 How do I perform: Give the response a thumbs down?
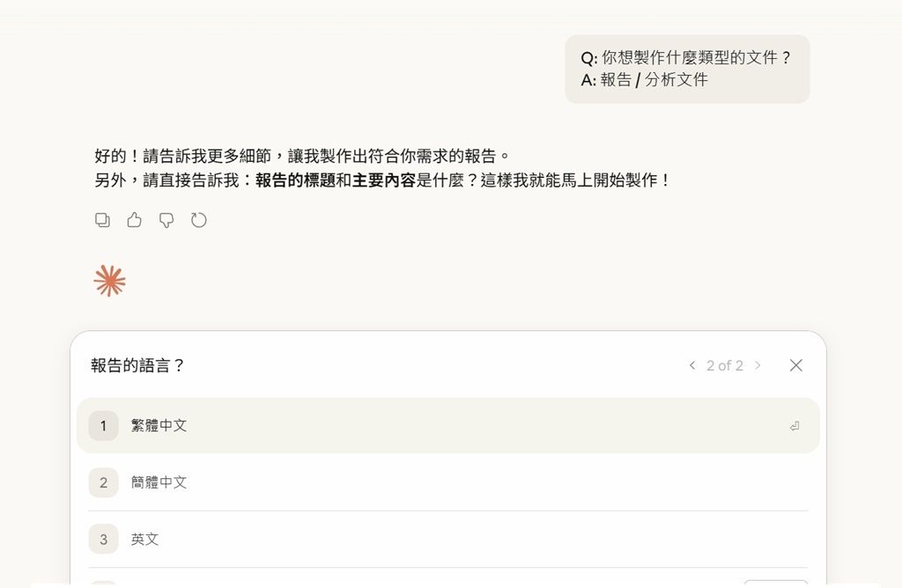tap(166, 220)
